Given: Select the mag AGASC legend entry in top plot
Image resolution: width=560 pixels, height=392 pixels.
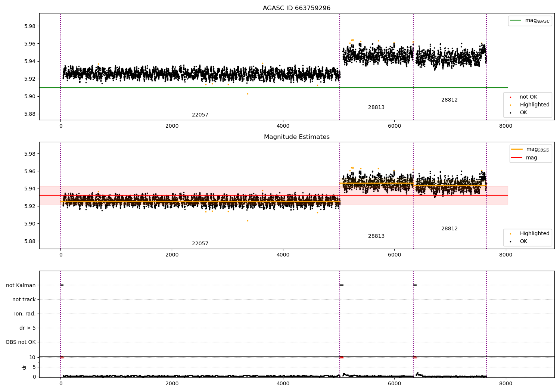Looking at the screenshot, I should pyautogui.click(x=530, y=21).
